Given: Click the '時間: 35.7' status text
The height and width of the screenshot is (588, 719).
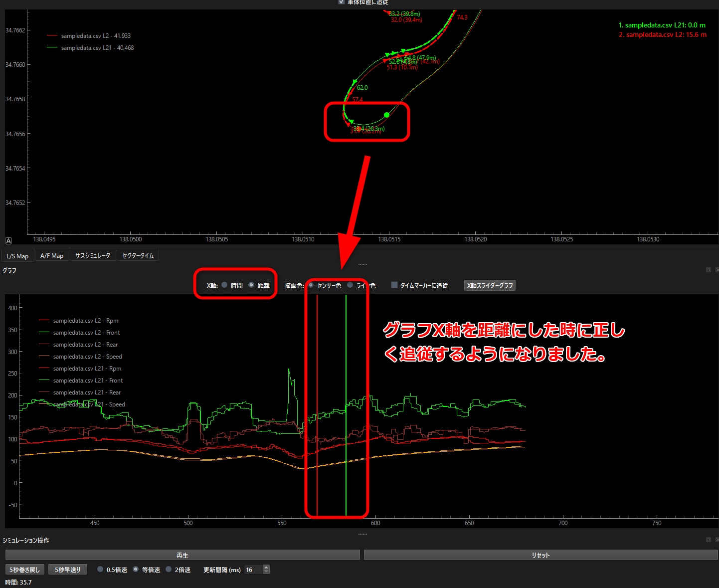Looking at the screenshot, I should (18, 583).
